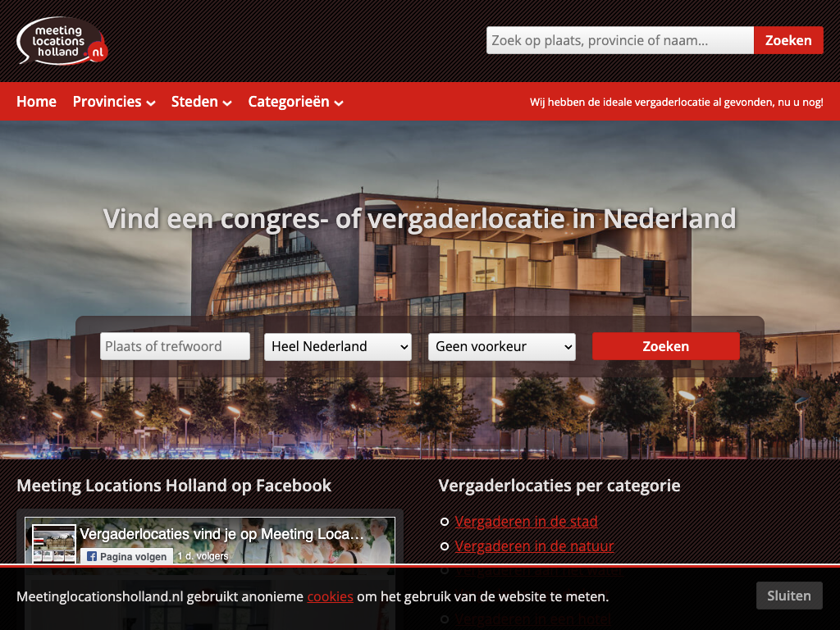Click the 'Plaats of trefwoord' input field
Screen dimensions: 840x630
[x=175, y=346]
